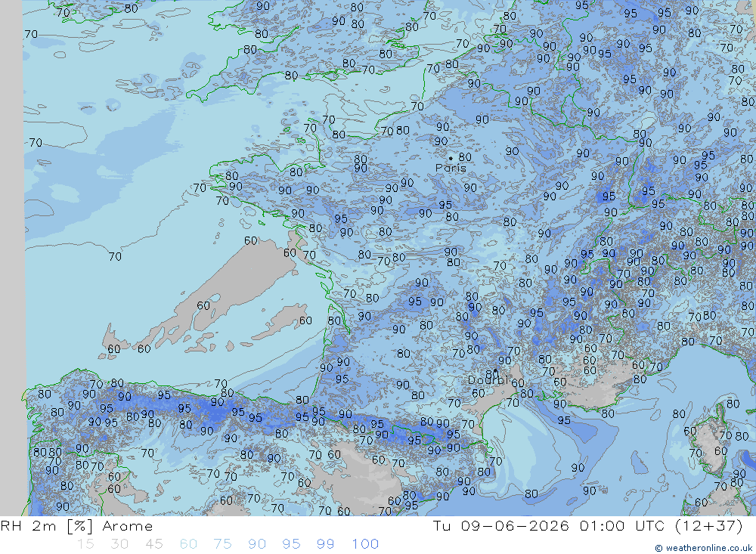Click the black dot marking Paris
The image size is (756, 554).
tap(451, 158)
